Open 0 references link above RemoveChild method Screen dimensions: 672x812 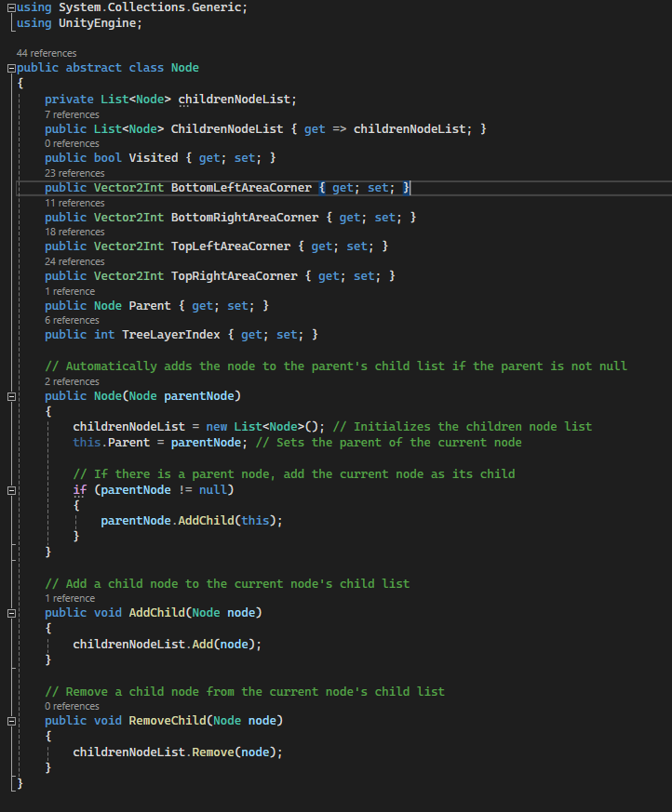click(x=72, y=706)
